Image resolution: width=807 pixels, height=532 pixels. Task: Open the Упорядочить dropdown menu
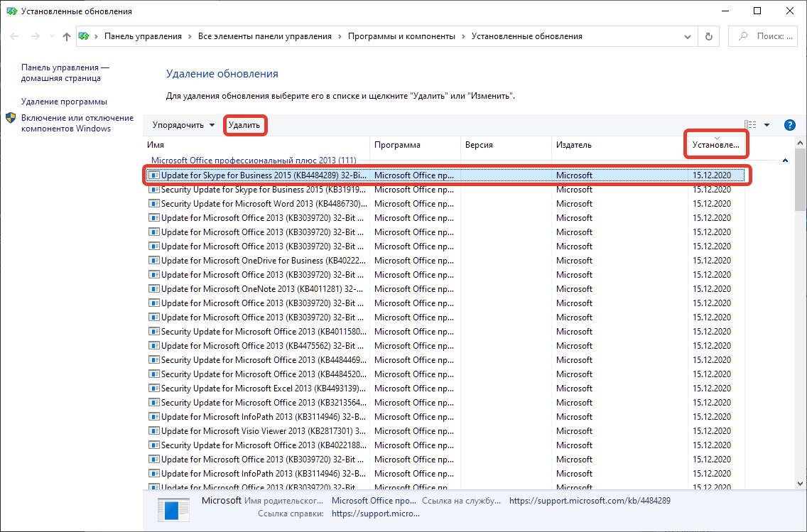[x=183, y=125]
